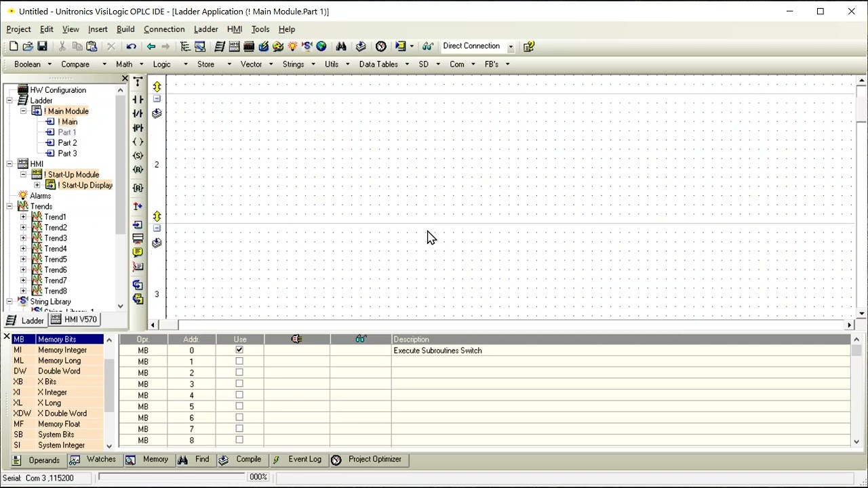Open the Compile tab
The width and height of the screenshot is (868, 488).
click(241, 460)
